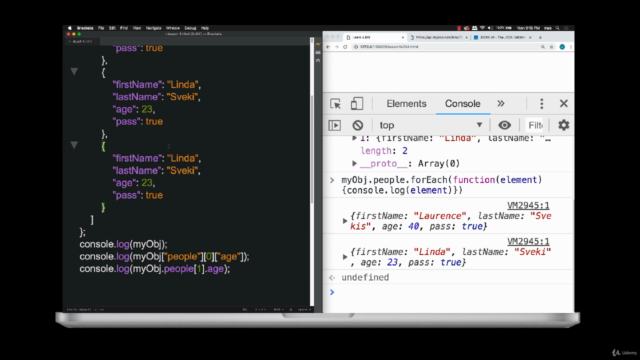
Task: Show the console sidebar icon
Action: (x=335, y=125)
